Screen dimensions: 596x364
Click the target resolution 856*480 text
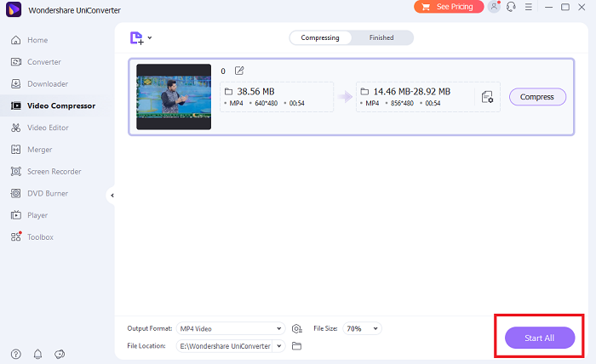pos(402,103)
